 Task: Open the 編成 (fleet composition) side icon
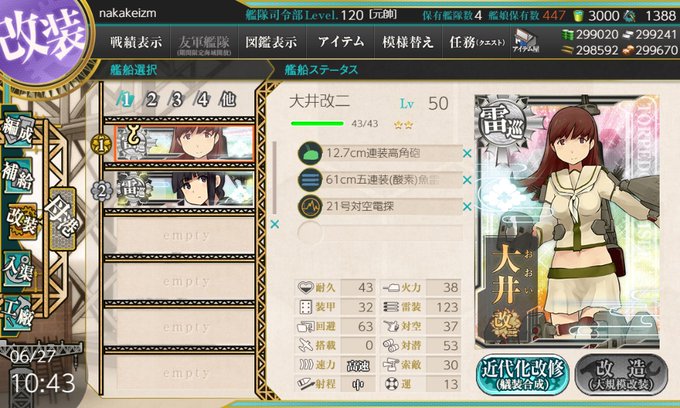click(x=18, y=130)
